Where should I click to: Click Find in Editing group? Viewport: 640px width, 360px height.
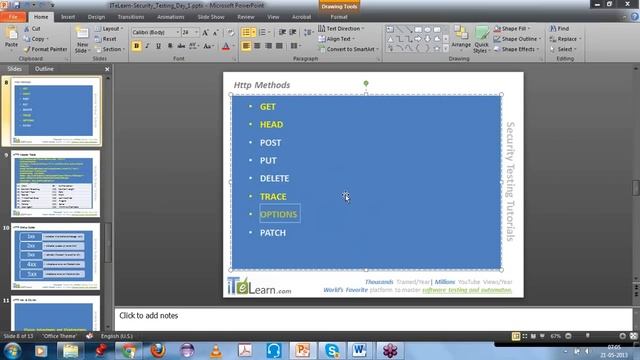(559, 29)
